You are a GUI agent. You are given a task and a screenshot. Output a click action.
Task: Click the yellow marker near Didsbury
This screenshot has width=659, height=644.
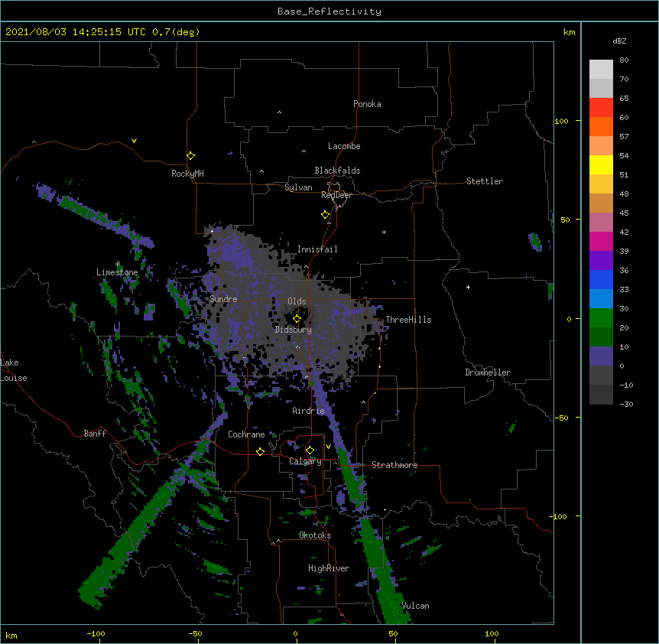[297, 318]
